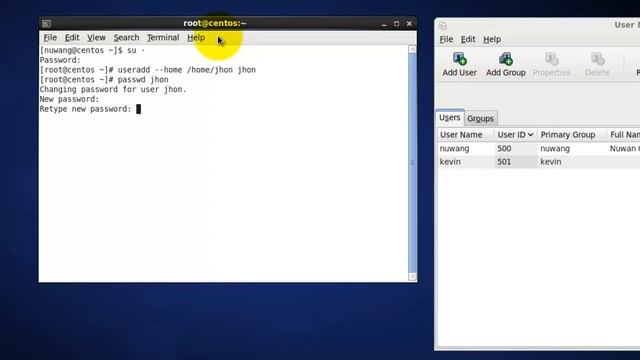This screenshot has width=640, height=360.
Task: Maximize the terminal window
Action: pos(396,24)
